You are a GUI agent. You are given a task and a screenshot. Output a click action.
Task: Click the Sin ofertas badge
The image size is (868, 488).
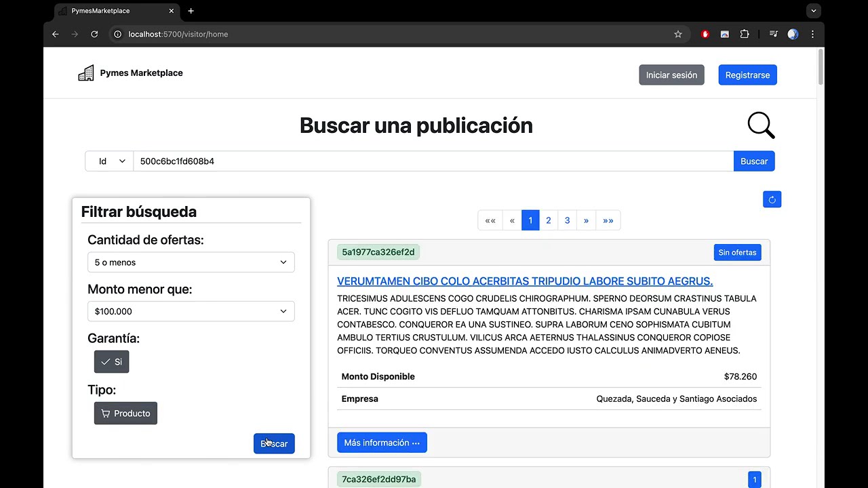click(737, 253)
